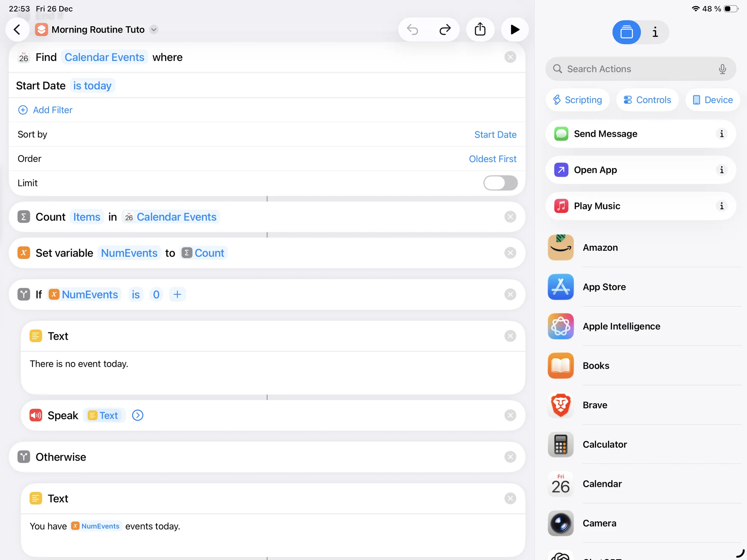Screen dimensions: 747x560
Task: Open Morning Routine Tuto title dropdown
Action: 154,30
